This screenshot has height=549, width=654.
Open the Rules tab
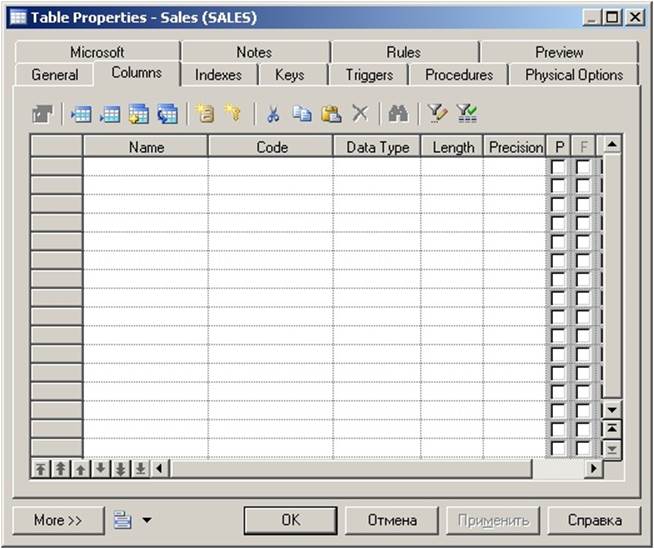click(403, 52)
